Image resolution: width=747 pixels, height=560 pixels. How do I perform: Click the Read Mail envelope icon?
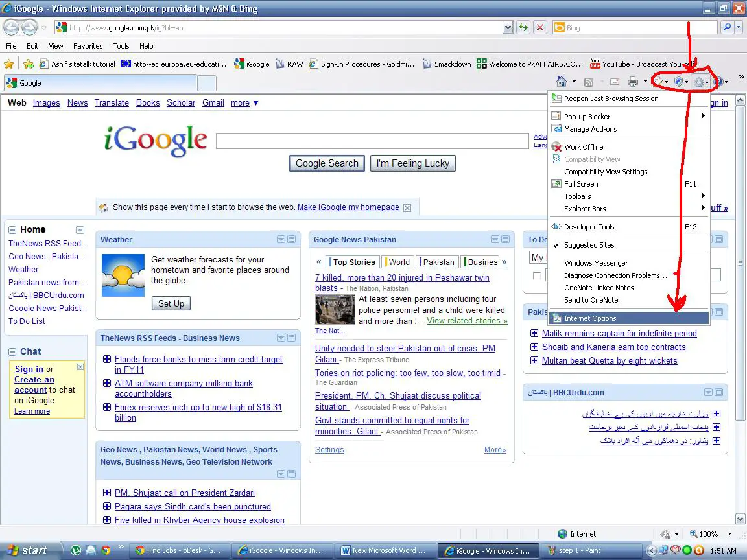click(x=615, y=82)
